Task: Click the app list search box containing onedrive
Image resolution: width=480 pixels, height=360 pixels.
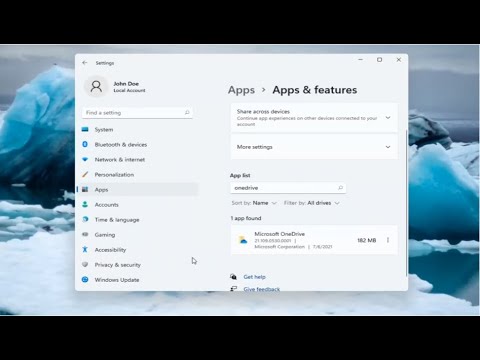Action: (288, 188)
